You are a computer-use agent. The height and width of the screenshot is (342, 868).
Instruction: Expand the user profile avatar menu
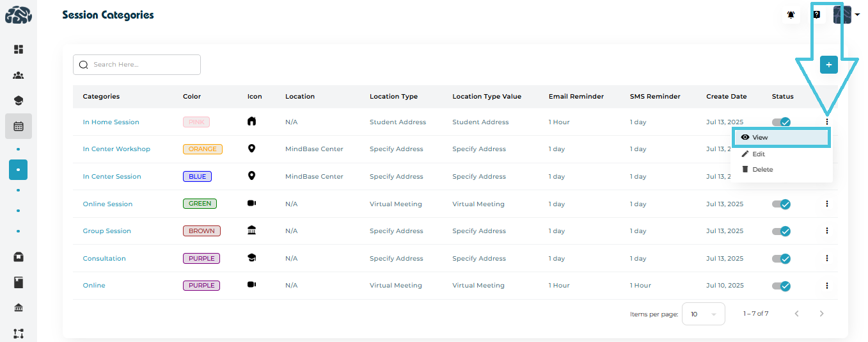pyautogui.click(x=846, y=15)
